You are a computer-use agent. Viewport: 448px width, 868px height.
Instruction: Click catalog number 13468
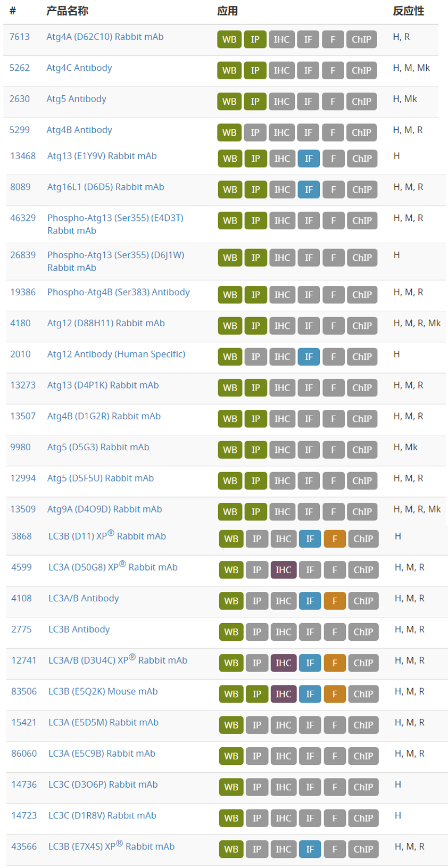tap(23, 156)
